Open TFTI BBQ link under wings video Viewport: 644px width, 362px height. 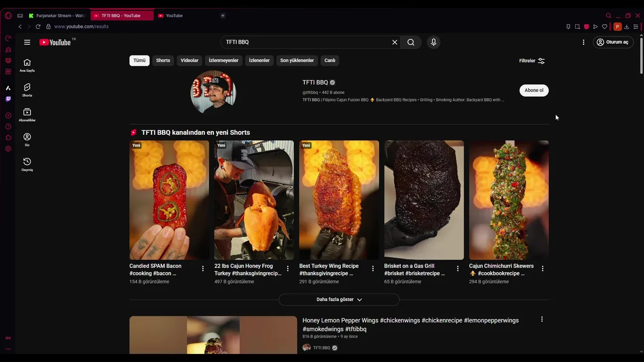[x=321, y=348]
